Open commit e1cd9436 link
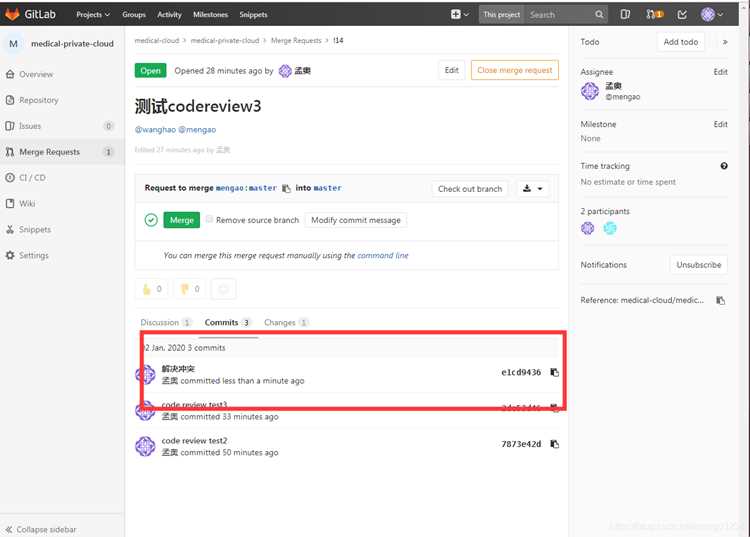The width and height of the screenshot is (750, 537). [521, 372]
